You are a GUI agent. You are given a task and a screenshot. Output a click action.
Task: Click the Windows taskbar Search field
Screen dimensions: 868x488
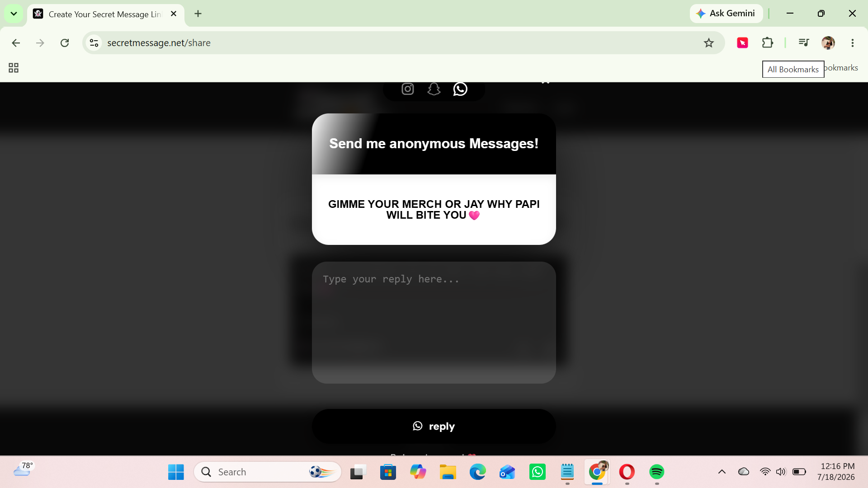268,472
